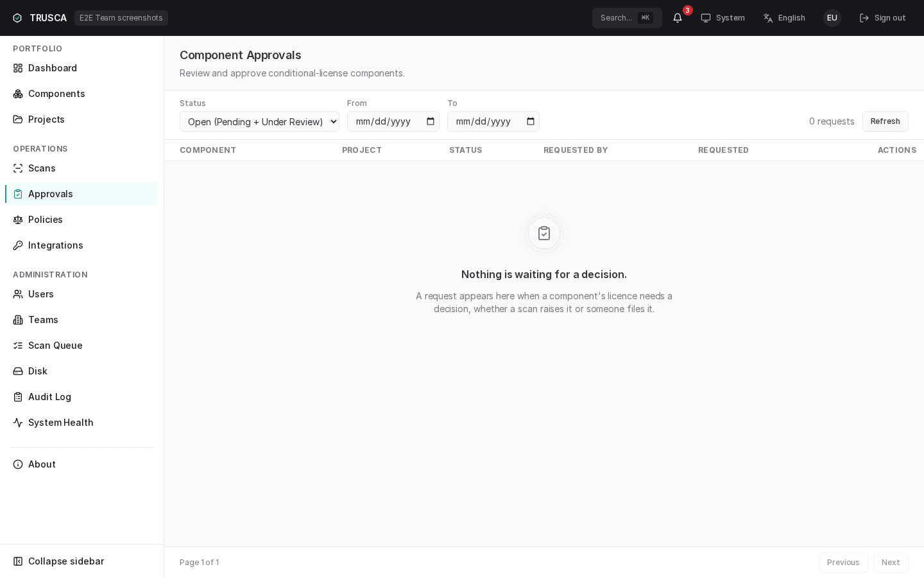Open the notifications bell icon
The height and width of the screenshot is (578, 924).
point(678,18)
